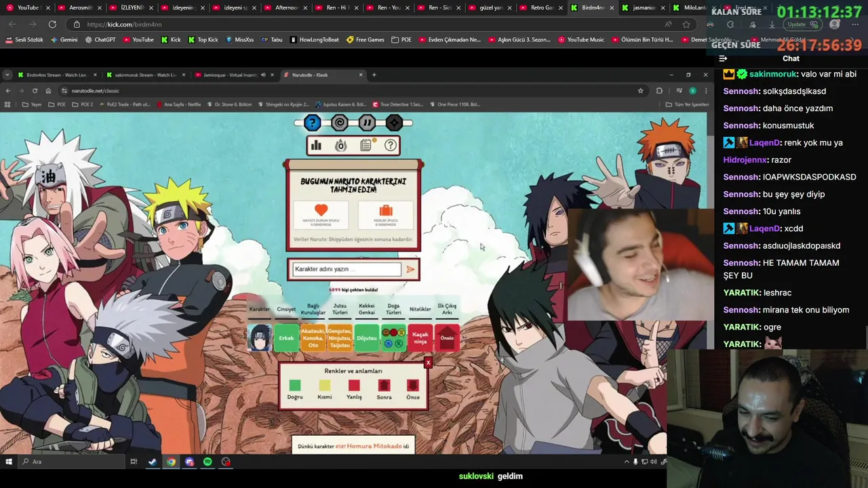This screenshot has height=488, width=868.
Task: Add a new tab in inner browser
Action: tap(374, 75)
